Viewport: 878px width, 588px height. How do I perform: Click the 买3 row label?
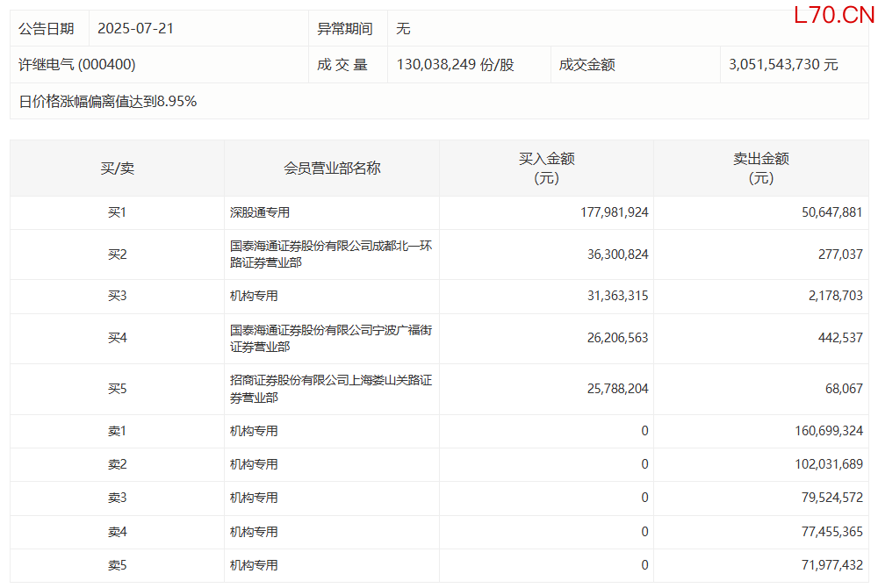[117, 297]
